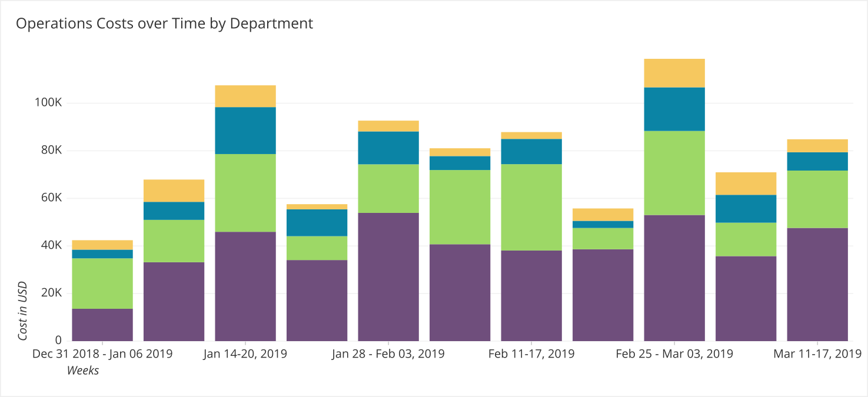Screen dimensions: 868x397
Task: Select yellow segment of Jan 28 - Feb 03 bar
Action: pyautogui.click(x=388, y=126)
